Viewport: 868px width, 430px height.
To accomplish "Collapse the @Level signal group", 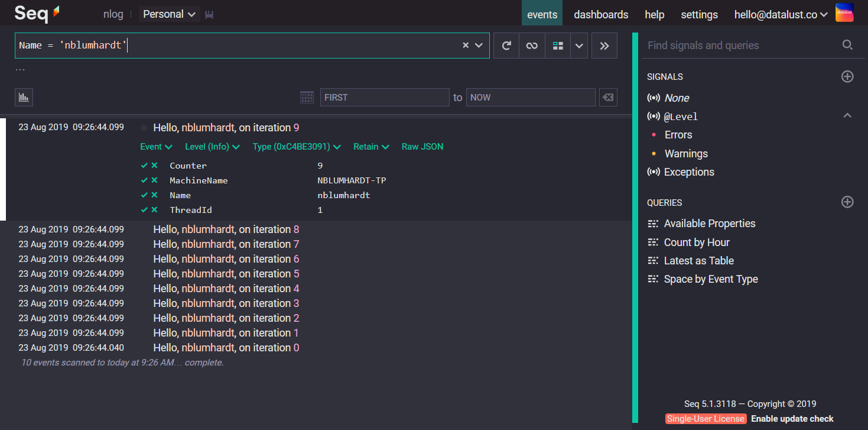I will pyautogui.click(x=847, y=116).
